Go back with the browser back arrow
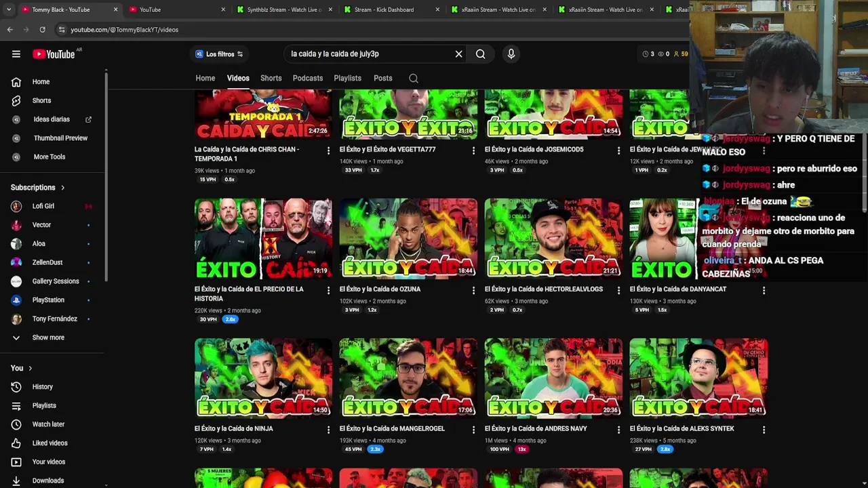 coord(9,30)
